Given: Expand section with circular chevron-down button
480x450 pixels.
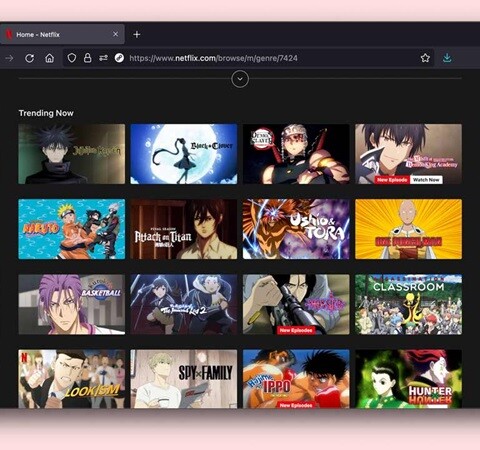Looking at the screenshot, I should click(240, 79).
